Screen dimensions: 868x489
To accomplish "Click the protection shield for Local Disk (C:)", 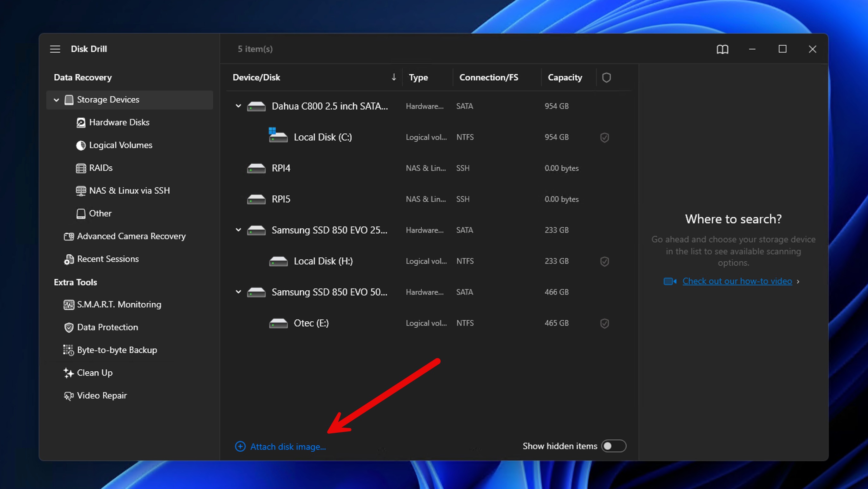I will [604, 138].
